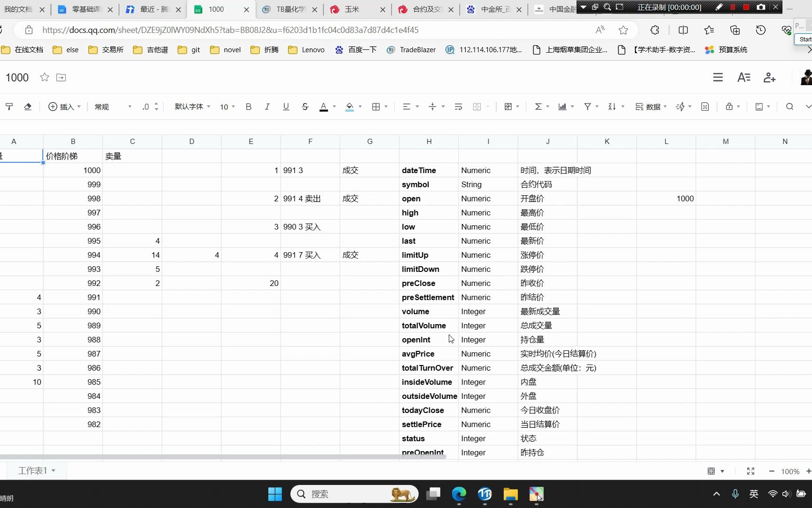Toggle italic text style
This screenshot has width=812, height=508.
pos(267,107)
